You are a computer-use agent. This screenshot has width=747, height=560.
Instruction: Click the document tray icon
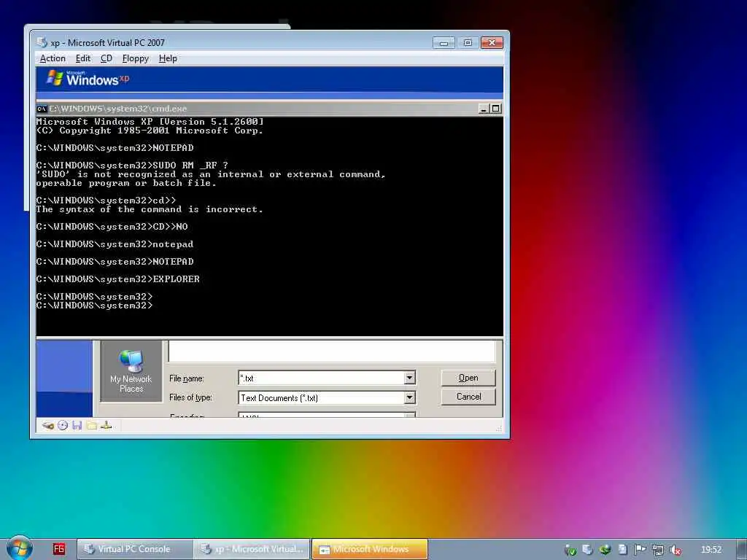tap(622, 550)
